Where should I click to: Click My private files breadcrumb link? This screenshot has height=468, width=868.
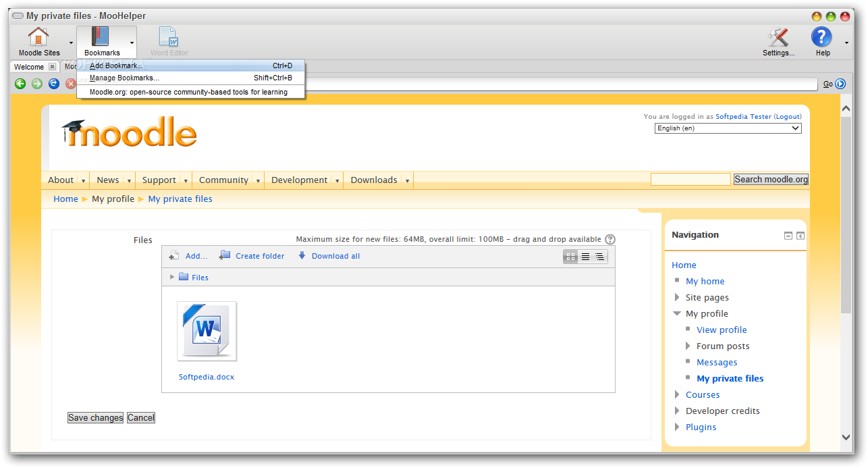coord(180,199)
